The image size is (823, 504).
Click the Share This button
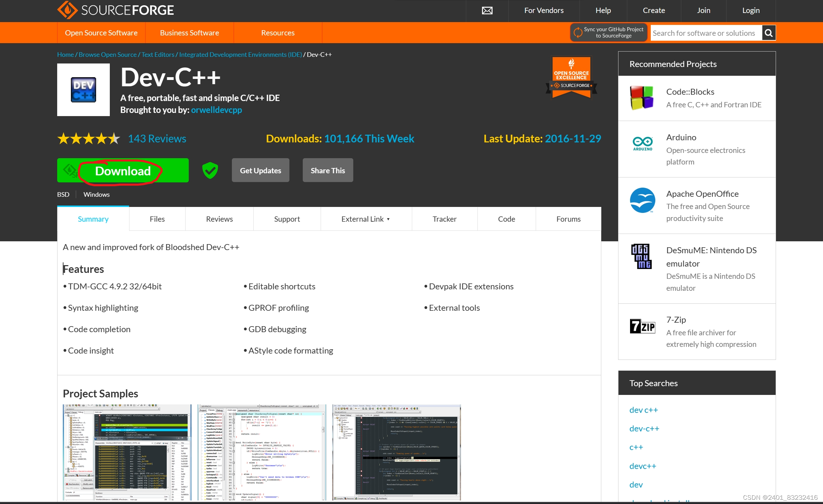coord(328,170)
